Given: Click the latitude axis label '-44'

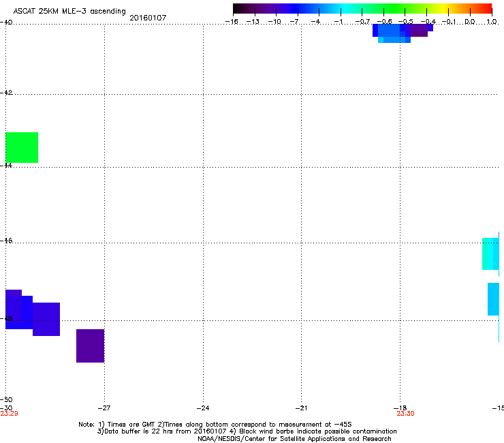Looking at the screenshot, I should coord(6,166).
